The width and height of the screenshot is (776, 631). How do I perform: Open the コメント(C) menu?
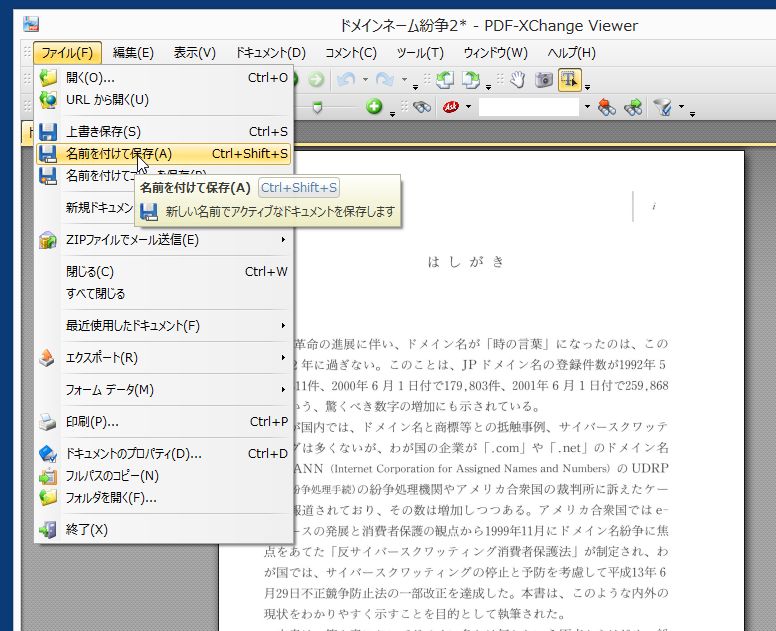(351, 52)
